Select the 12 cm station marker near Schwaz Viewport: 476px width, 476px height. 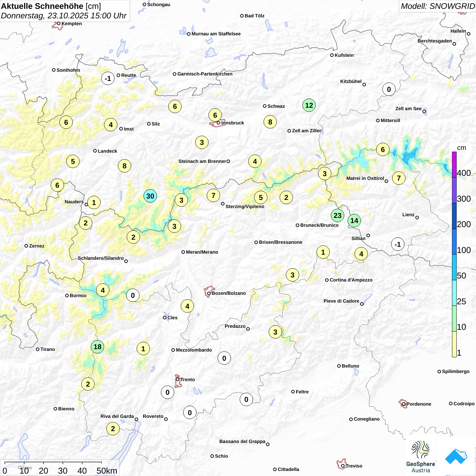(309, 105)
